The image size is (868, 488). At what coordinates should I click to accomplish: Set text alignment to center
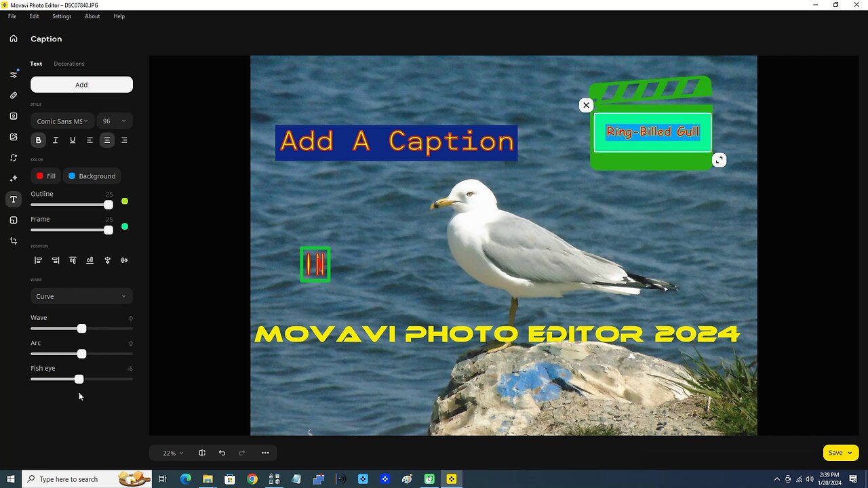click(x=106, y=140)
